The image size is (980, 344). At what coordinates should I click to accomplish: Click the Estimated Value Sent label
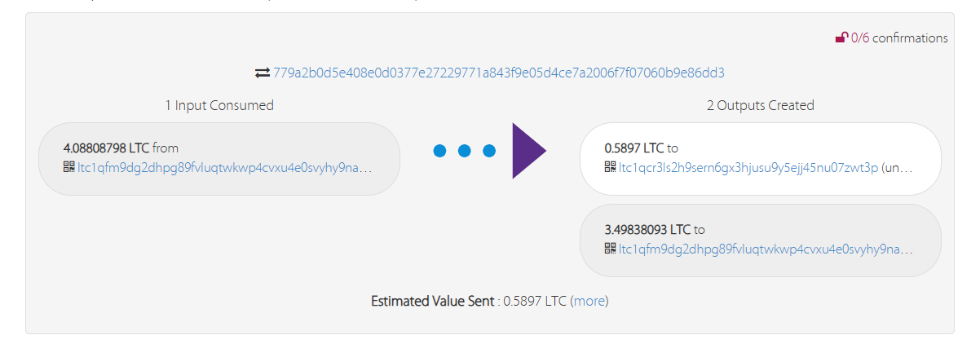click(x=432, y=301)
